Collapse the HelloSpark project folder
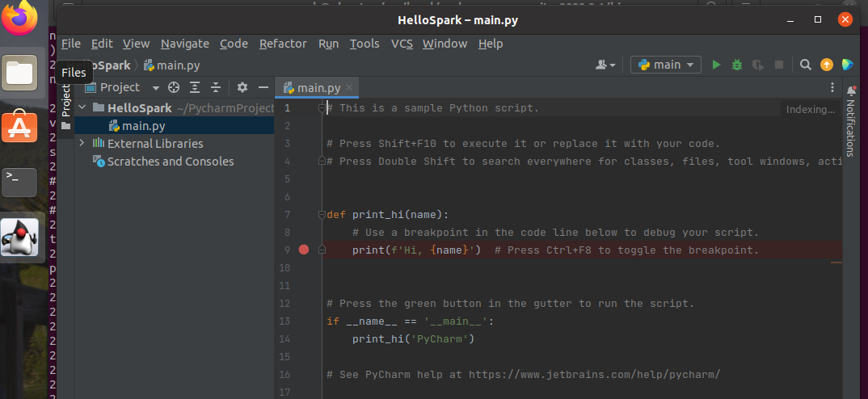Image resolution: width=868 pixels, height=399 pixels. (82, 107)
